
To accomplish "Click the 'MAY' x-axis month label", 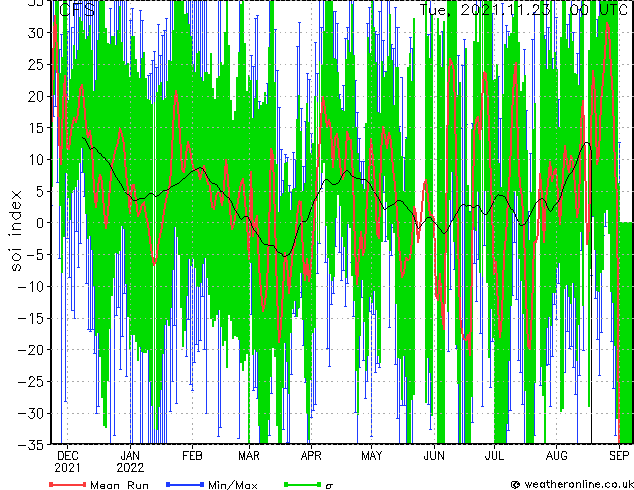I will (372, 456).
